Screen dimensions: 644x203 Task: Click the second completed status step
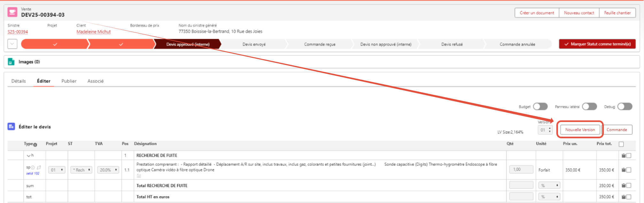coord(121,44)
